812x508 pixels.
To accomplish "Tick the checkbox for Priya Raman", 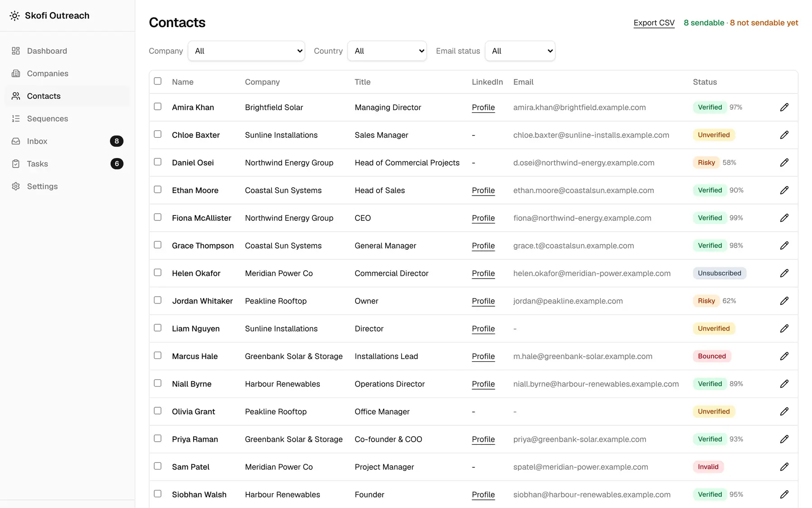I will tap(157, 438).
